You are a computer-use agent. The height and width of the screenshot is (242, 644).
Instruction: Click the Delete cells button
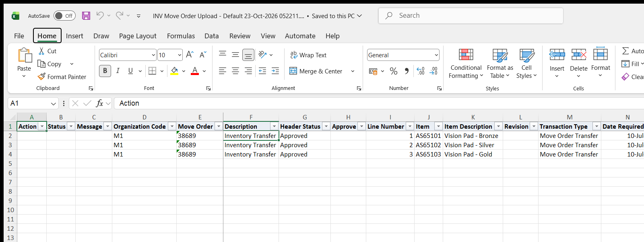click(579, 64)
